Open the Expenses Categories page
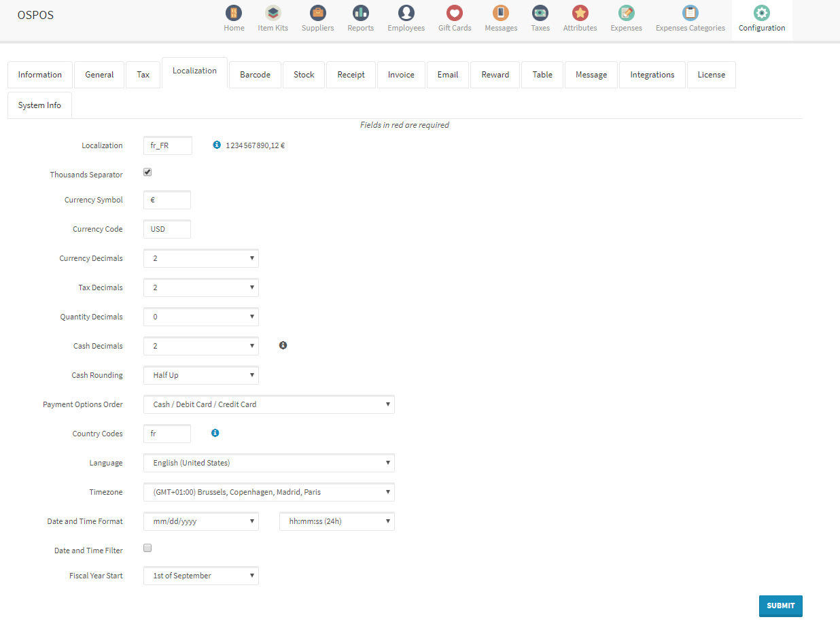840x630 pixels. (690, 18)
